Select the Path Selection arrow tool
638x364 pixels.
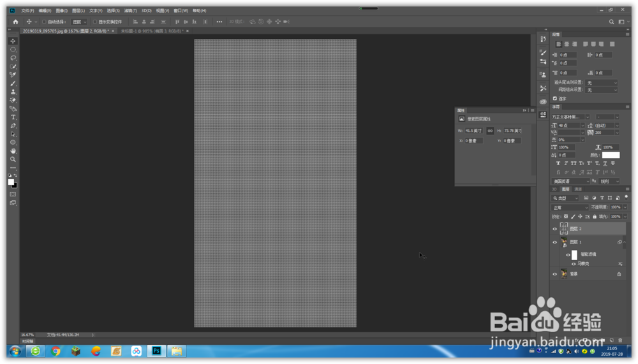(x=13, y=135)
